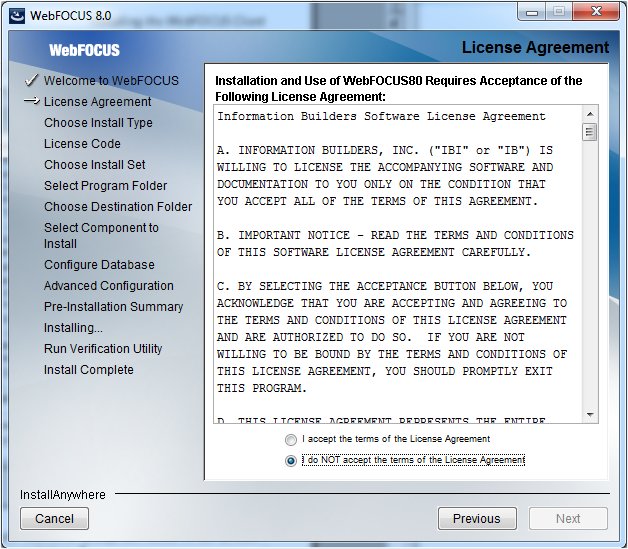This screenshot has height=549, width=628.
Task: Click the 'InstallAnywhere' label
Action: tap(63, 495)
